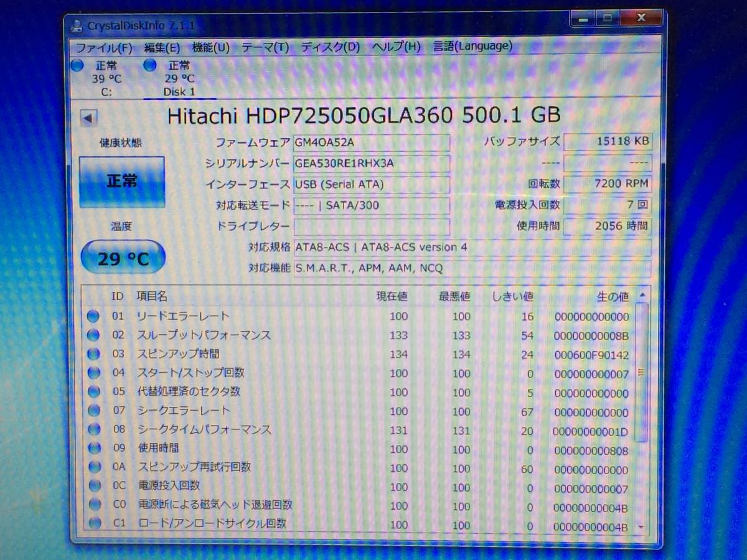
Task: Open the 機能(U) menu
Action: click(211, 47)
